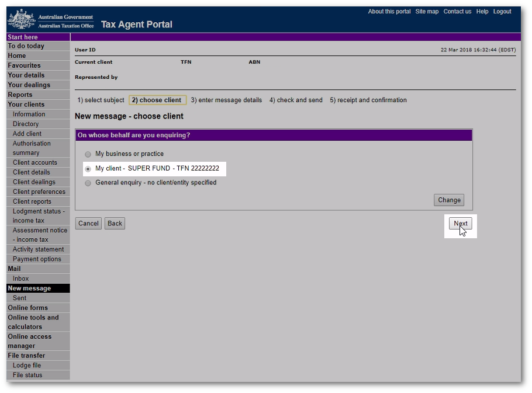
Task: Open the Help link
Action: click(482, 12)
